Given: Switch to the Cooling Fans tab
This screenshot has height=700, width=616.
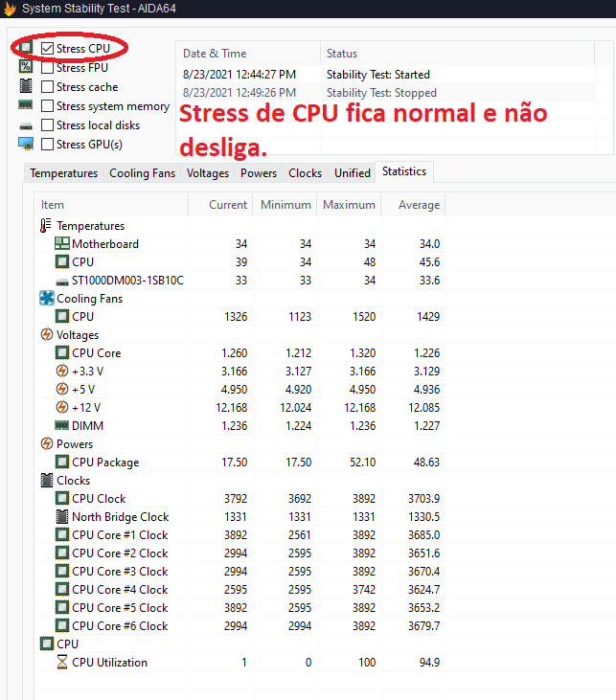Looking at the screenshot, I should (142, 173).
